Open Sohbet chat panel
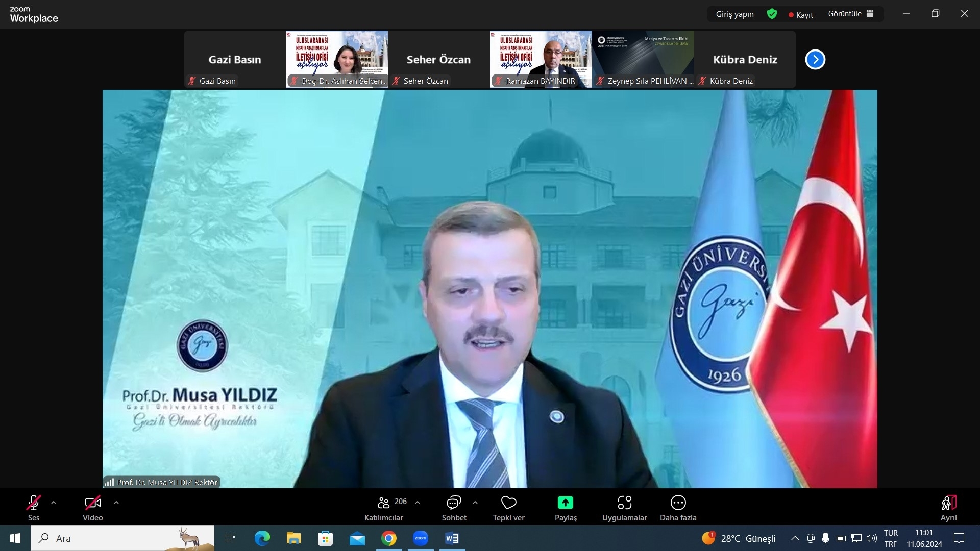The width and height of the screenshot is (980, 551). pyautogui.click(x=454, y=508)
